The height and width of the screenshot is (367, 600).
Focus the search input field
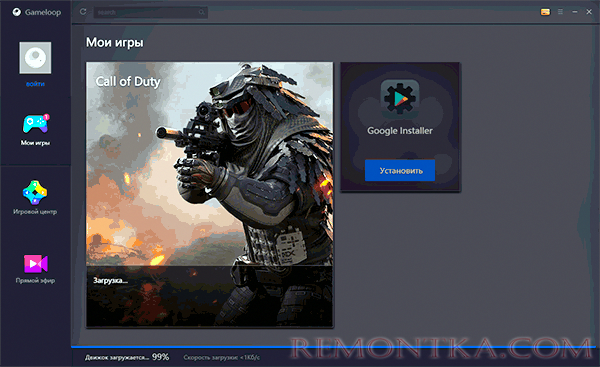click(151, 12)
